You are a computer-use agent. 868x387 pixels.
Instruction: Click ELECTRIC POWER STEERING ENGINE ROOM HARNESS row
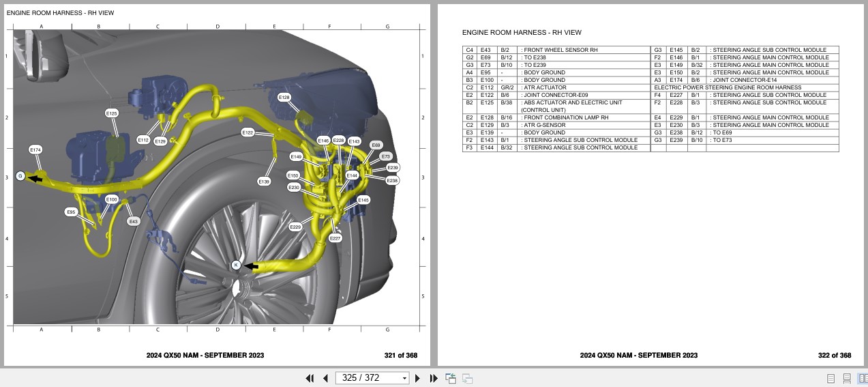click(x=745, y=87)
